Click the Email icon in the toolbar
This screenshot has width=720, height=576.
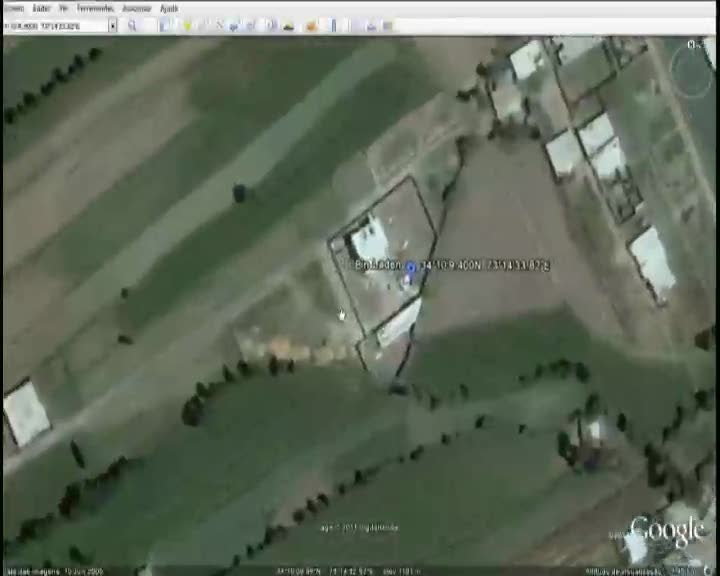point(371,25)
